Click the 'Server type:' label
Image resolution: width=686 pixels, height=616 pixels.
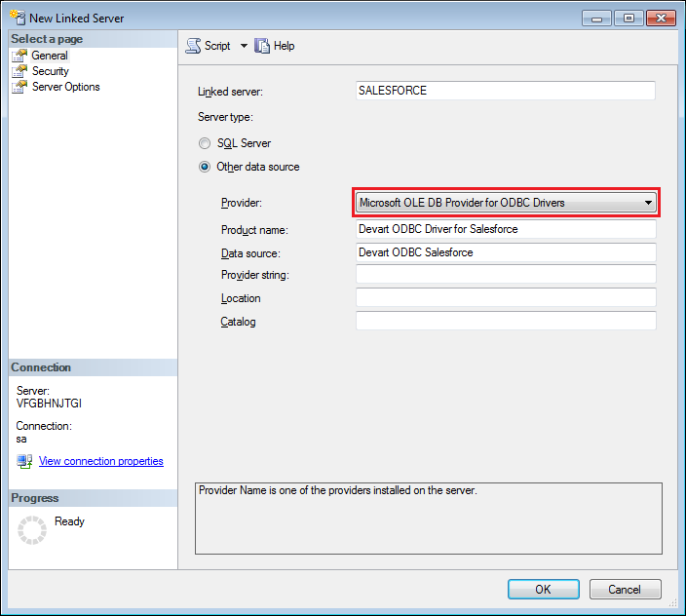pos(225,117)
